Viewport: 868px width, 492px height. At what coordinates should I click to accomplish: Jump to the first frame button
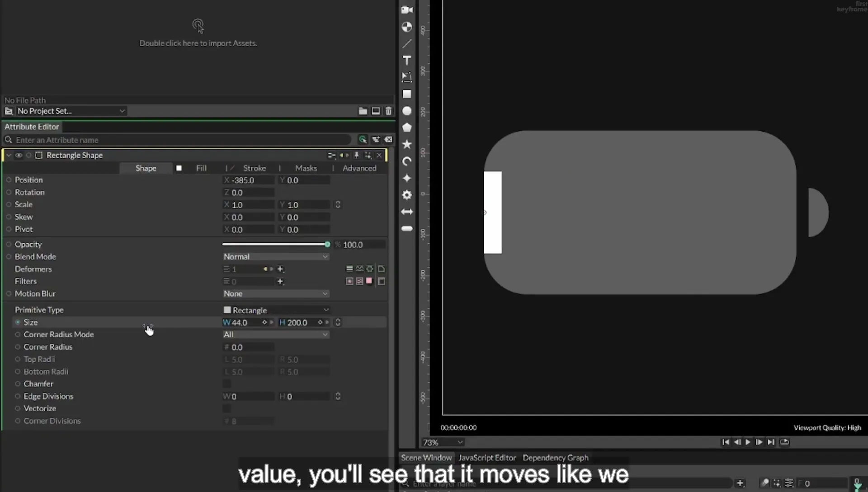[x=726, y=442]
